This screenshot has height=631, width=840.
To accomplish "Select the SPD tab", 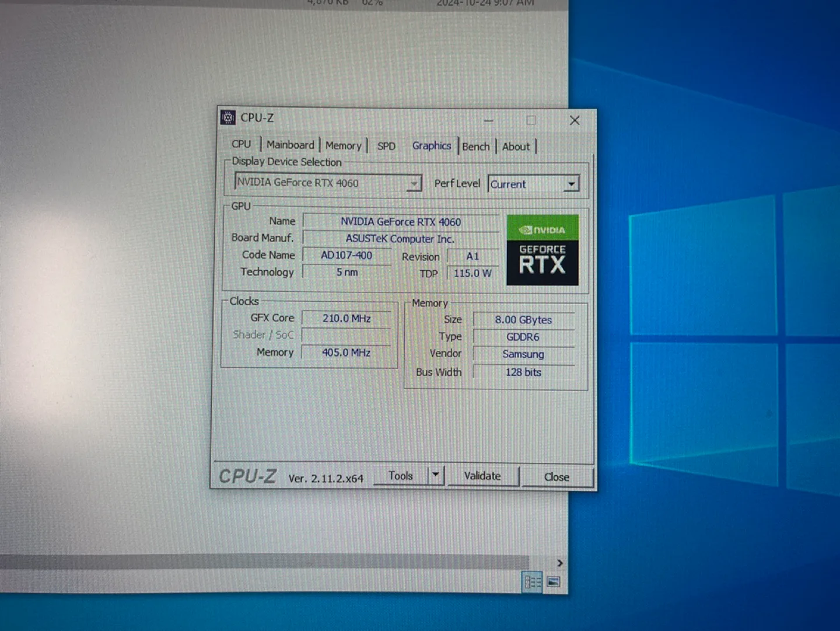I will click(385, 145).
